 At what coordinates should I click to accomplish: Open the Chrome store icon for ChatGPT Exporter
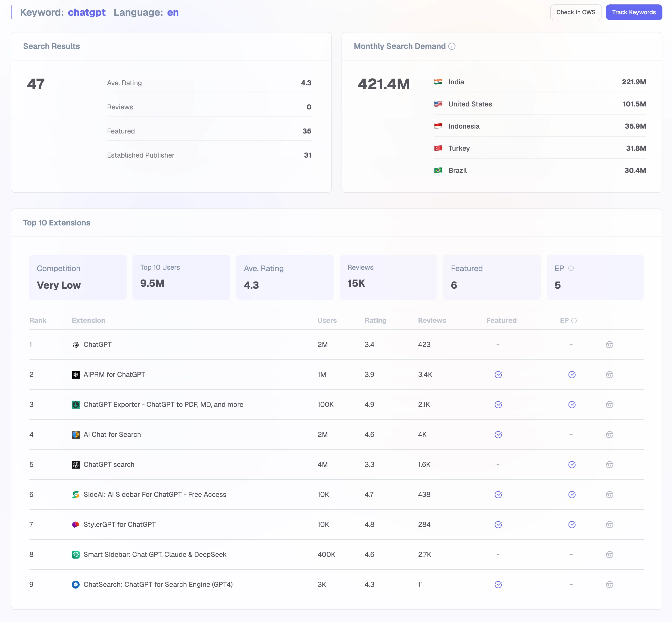tap(609, 405)
